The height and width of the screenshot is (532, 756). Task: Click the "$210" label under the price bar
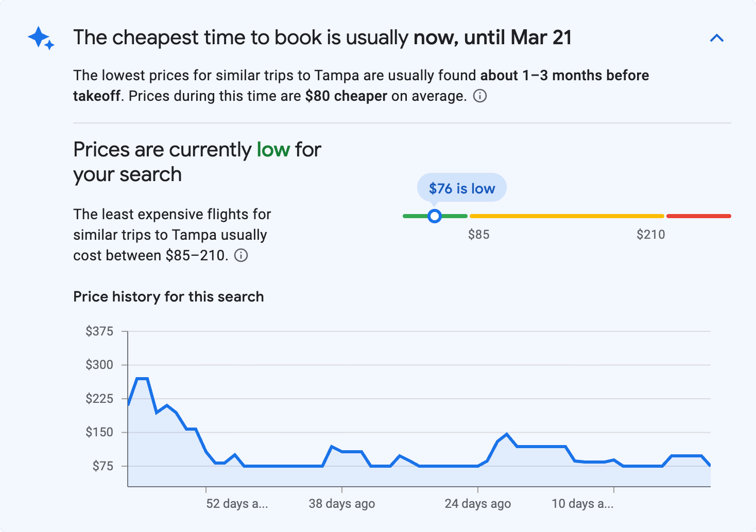pyautogui.click(x=651, y=234)
